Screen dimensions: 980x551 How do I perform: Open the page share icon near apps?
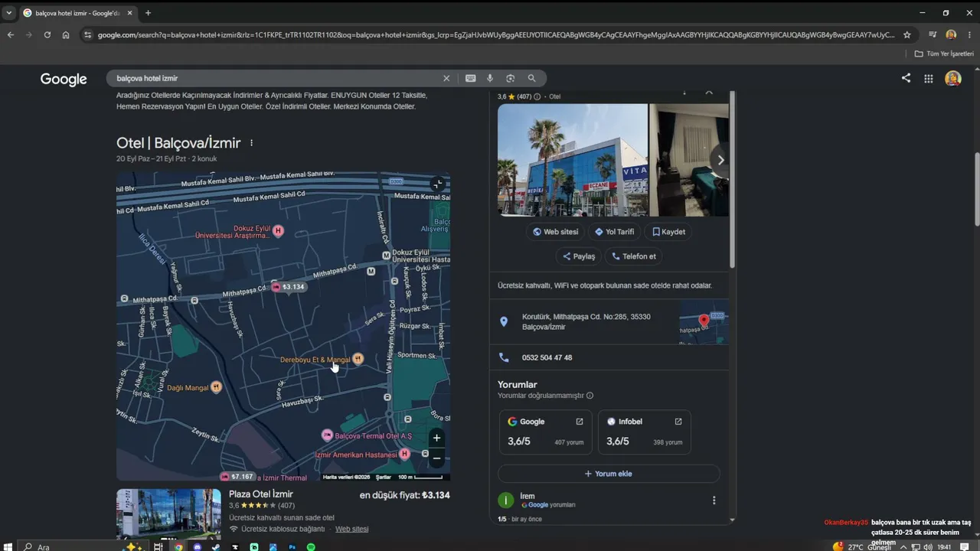pos(906,78)
